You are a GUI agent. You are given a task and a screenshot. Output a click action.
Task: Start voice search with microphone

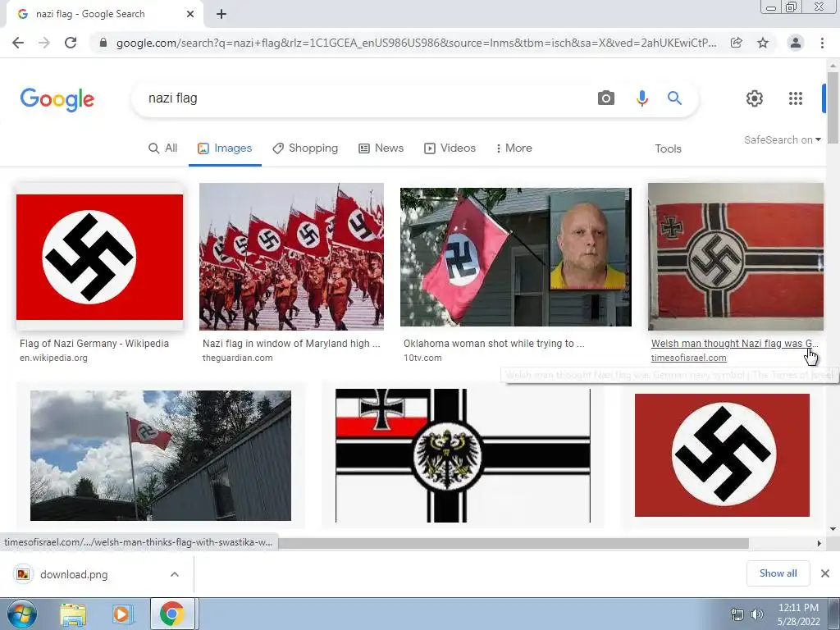641,98
